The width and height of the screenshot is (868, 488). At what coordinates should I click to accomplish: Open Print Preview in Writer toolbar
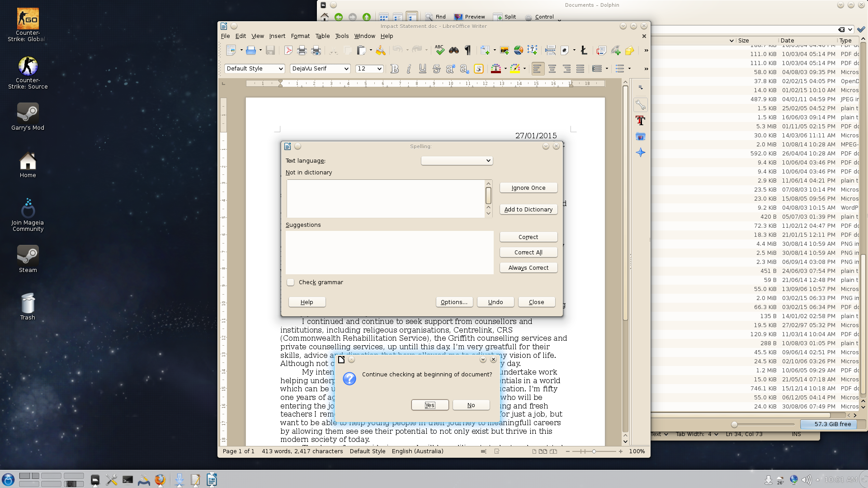(316, 51)
